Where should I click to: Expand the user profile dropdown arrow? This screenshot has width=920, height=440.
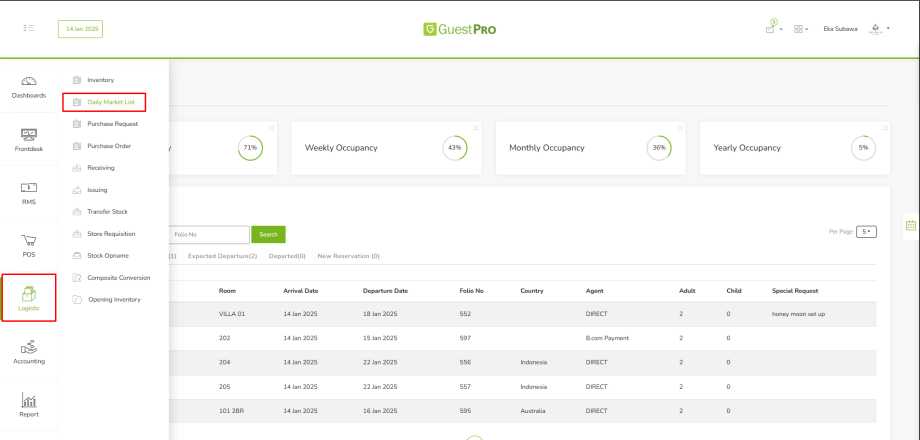click(888, 29)
